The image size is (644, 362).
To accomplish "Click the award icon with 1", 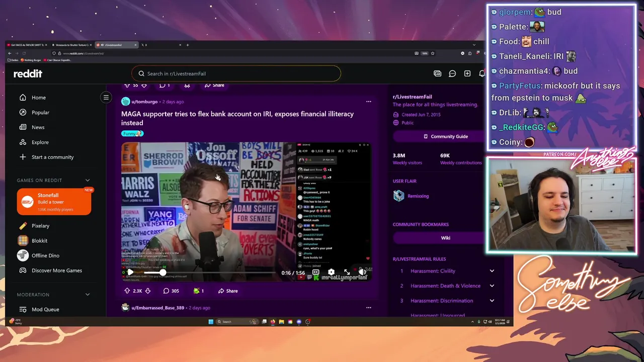I will tap(199, 291).
